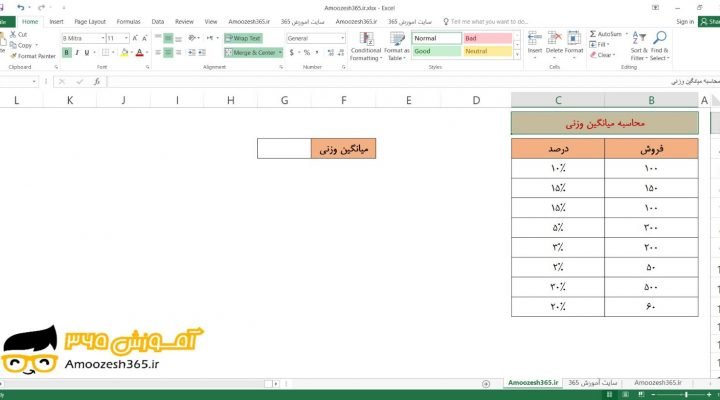Apply Accounting dollar number format
This screenshot has width=720, height=400.
tap(291, 52)
